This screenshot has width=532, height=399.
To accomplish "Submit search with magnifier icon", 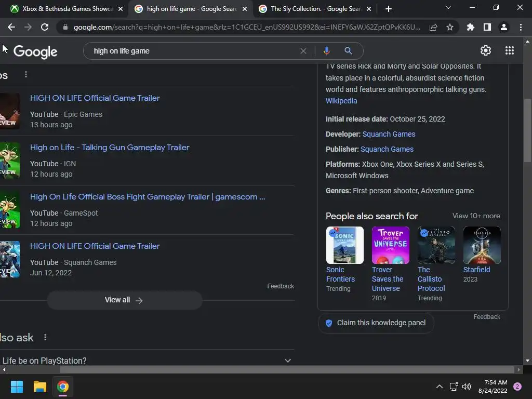I will [x=348, y=51].
